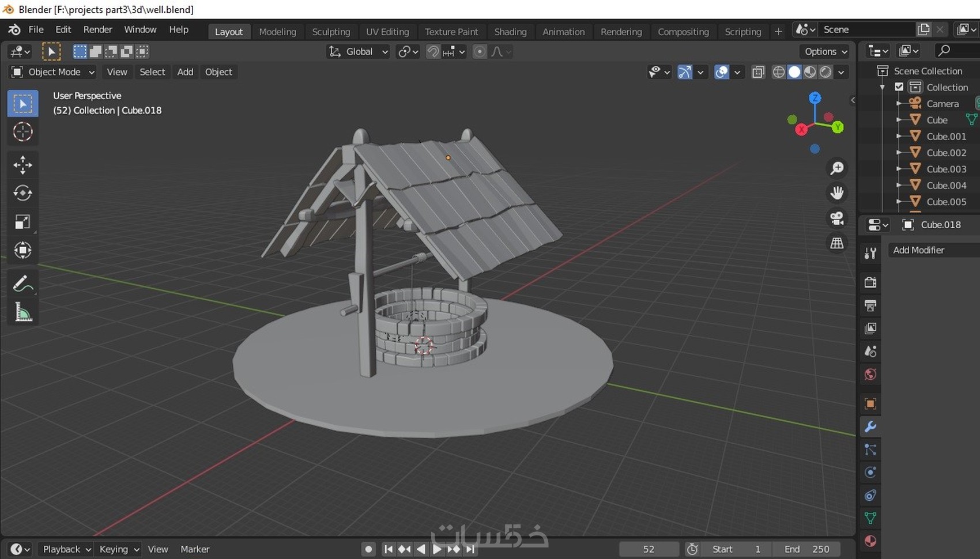Screen dimensions: 980x559
Task: Expand the Cube.003 tree item
Action: [899, 169]
